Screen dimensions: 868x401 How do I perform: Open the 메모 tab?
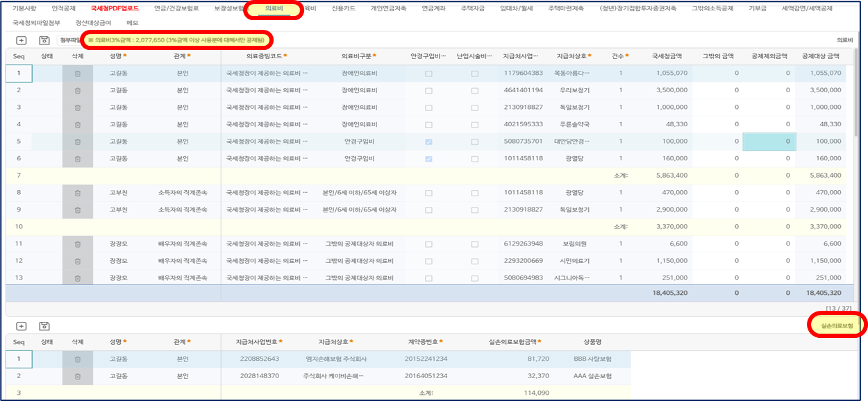tap(132, 23)
